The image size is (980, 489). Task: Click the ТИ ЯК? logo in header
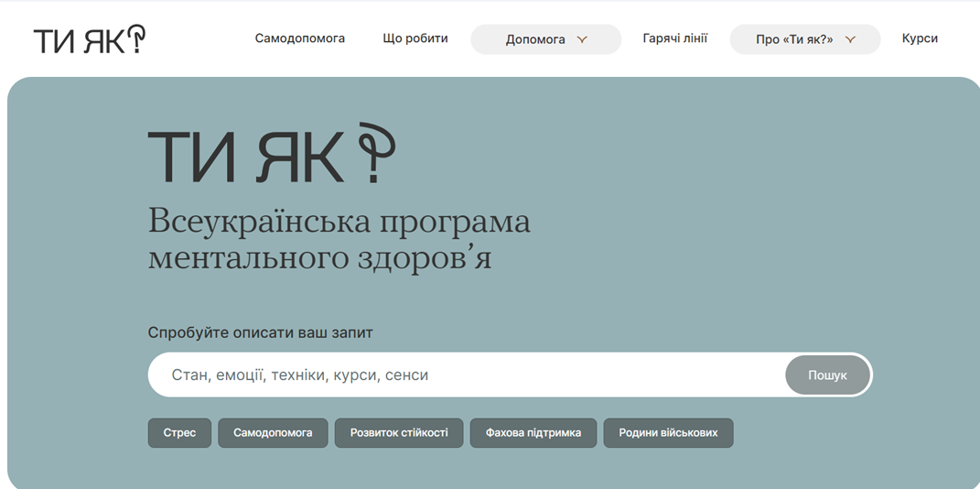[90, 39]
